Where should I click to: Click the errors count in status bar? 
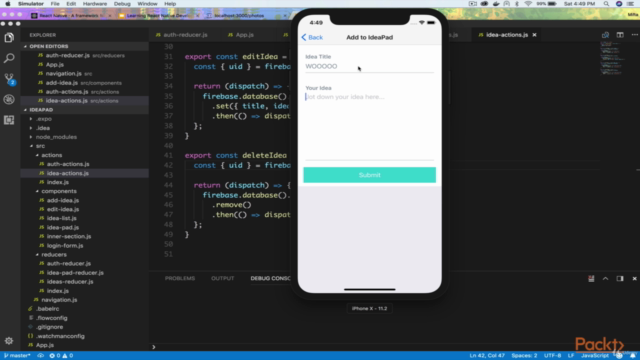pos(55,356)
